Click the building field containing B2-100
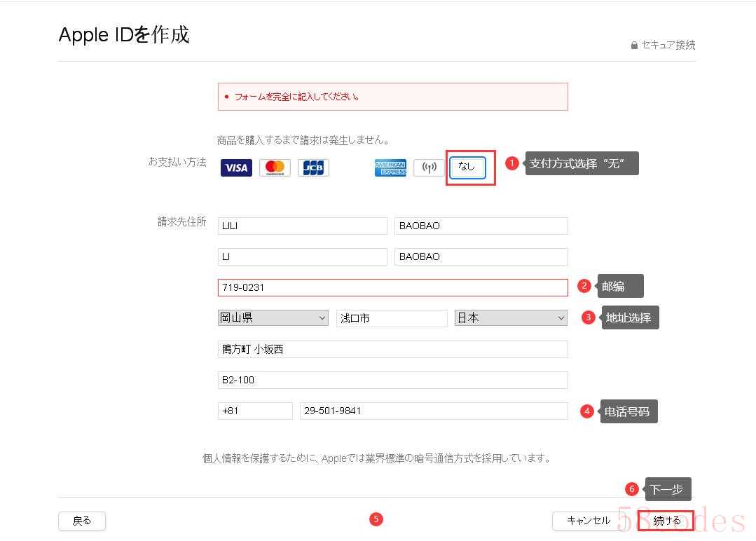The image size is (756, 541). (392, 380)
